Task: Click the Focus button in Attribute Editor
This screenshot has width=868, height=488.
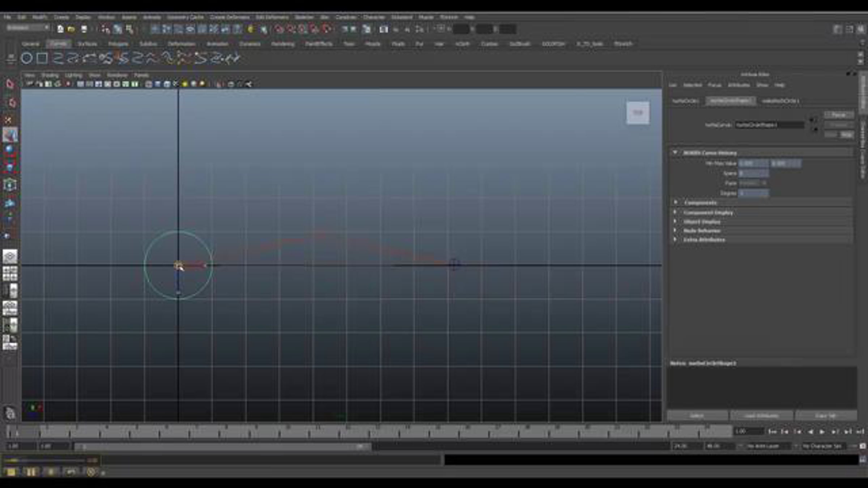Action: click(x=839, y=115)
